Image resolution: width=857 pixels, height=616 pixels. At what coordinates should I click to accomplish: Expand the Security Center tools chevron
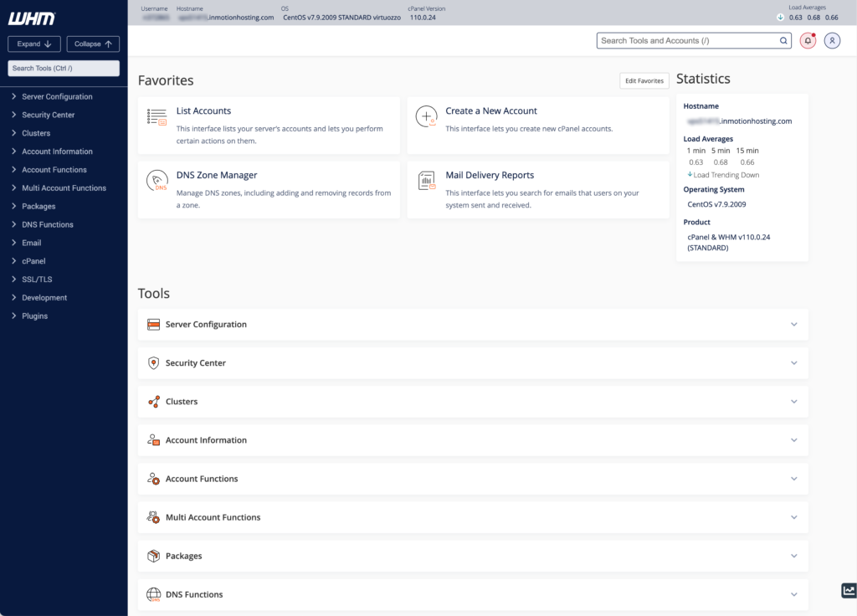tap(793, 363)
